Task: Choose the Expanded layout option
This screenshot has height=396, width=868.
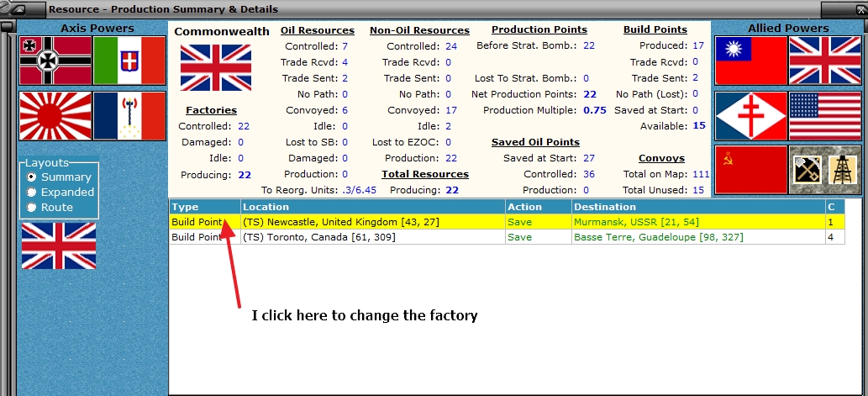Action: click(x=60, y=193)
